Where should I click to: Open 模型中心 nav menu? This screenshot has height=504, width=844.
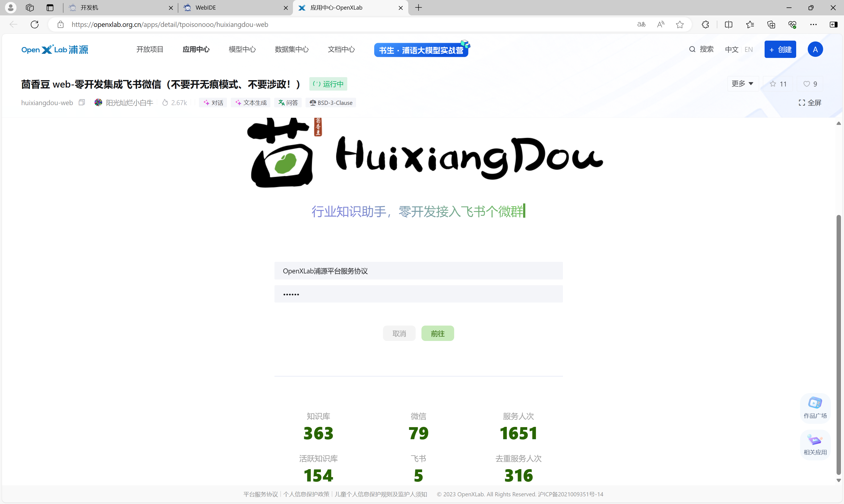(x=242, y=49)
